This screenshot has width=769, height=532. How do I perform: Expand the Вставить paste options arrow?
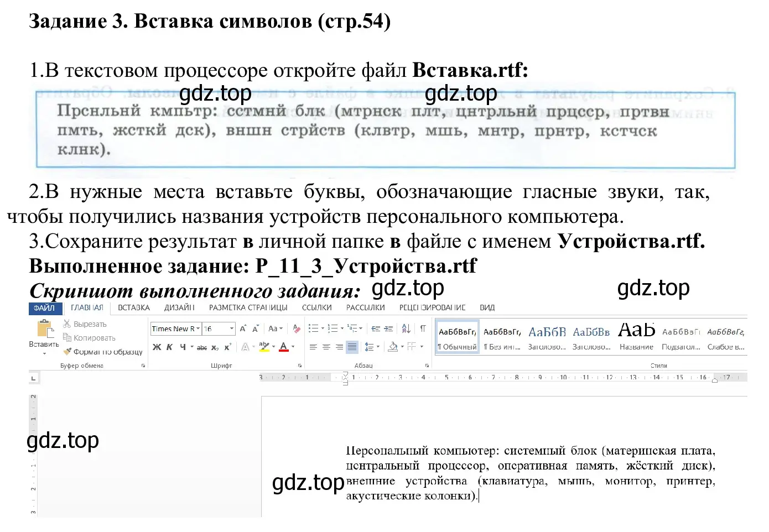(44, 353)
